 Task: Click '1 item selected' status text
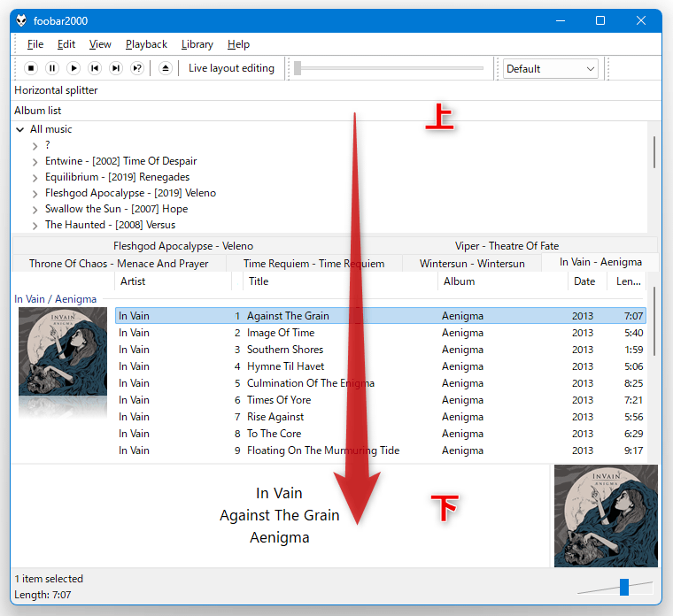coord(49,579)
